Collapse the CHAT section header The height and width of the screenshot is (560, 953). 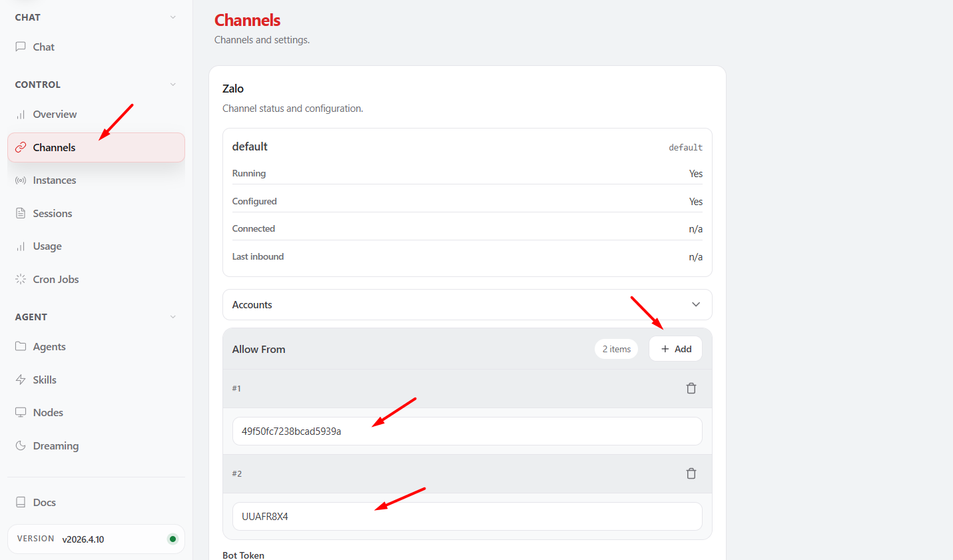pyautogui.click(x=173, y=17)
